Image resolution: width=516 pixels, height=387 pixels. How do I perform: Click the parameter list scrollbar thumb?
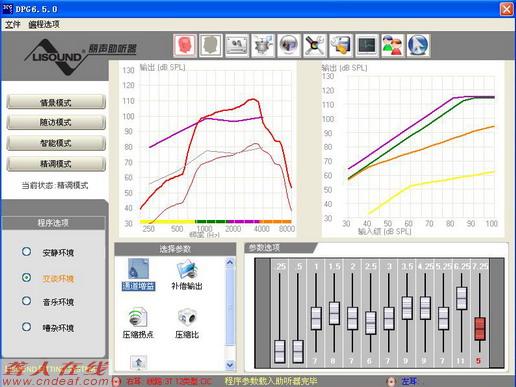(230, 307)
